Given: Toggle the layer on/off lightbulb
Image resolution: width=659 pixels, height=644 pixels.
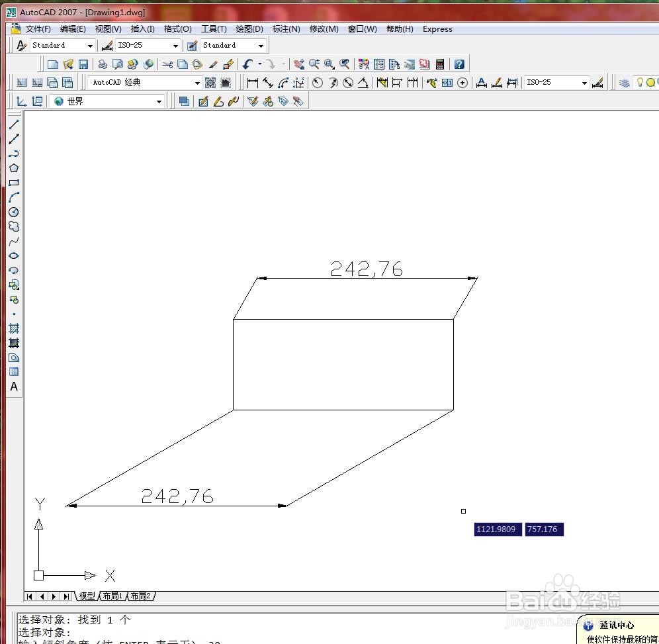Looking at the screenshot, I should [640, 82].
